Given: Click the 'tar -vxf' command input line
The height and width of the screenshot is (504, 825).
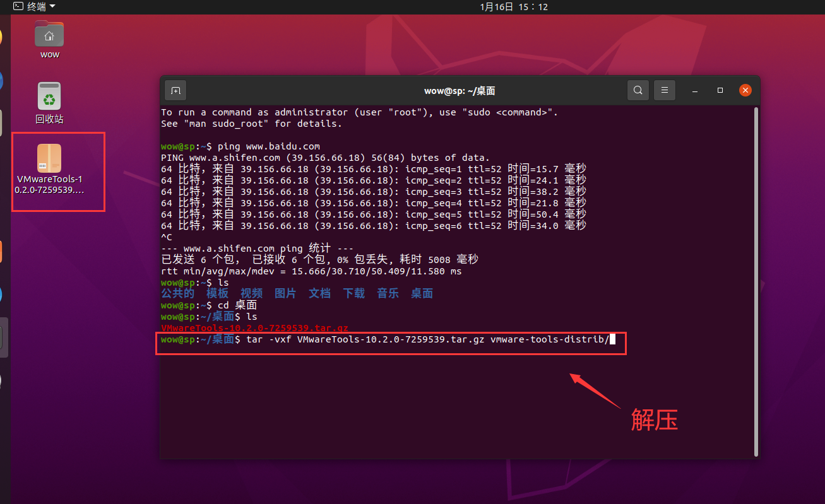Looking at the screenshot, I should pyautogui.click(x=388, y=339).
